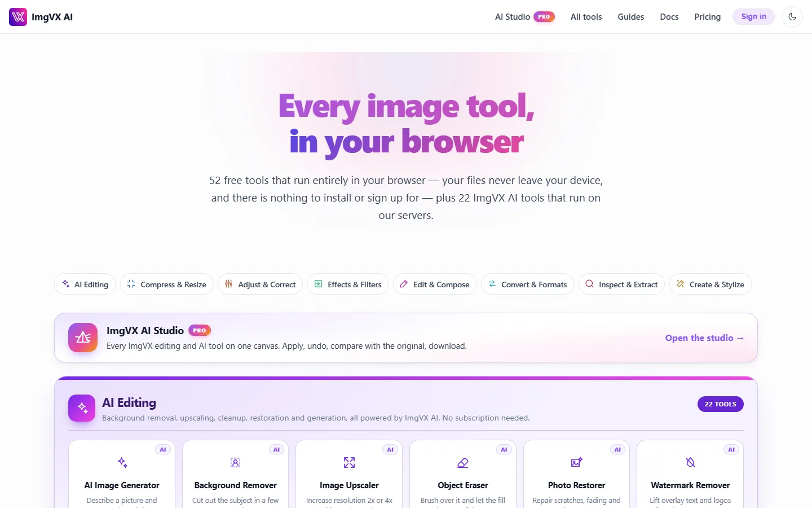Click the AI Editing section sparkle icon
The width and height of the screenshot is (812, 508).
coord(82,408)
